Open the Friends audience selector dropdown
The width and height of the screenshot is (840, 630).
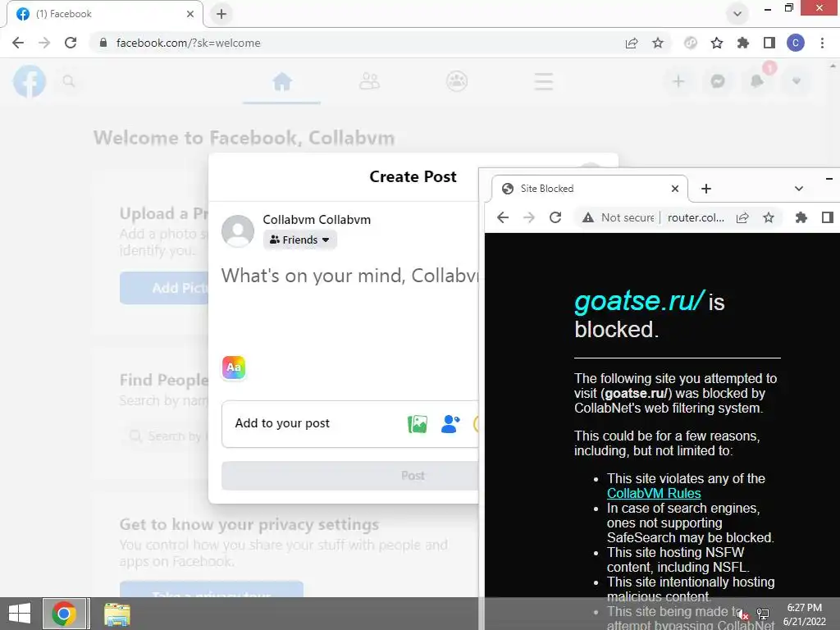tap(299, 240)
